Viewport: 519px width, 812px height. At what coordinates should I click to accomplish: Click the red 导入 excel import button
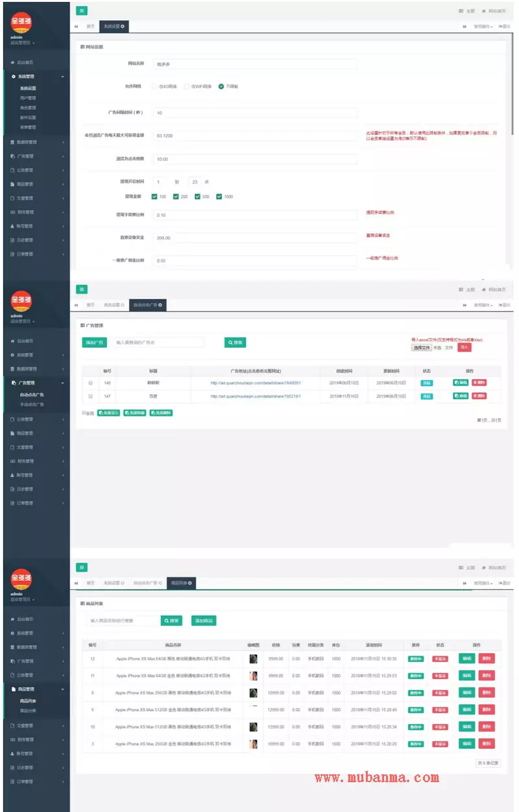[465, 347]
